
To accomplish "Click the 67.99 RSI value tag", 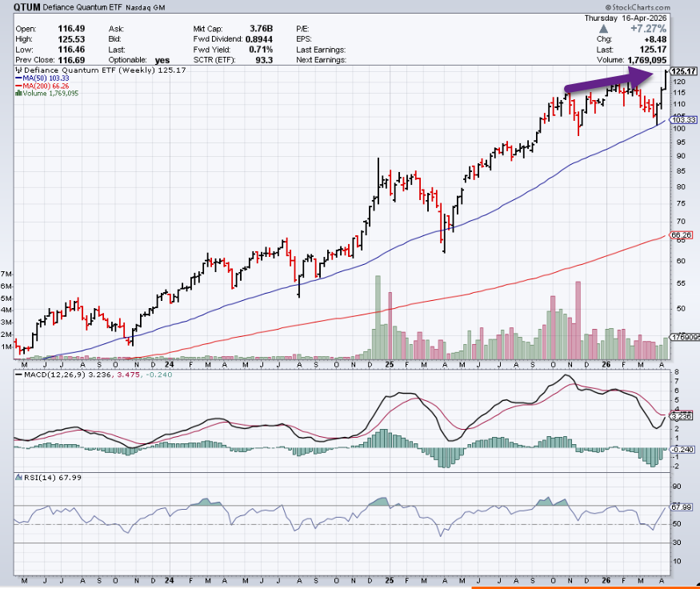I will (x=681, y=506).
